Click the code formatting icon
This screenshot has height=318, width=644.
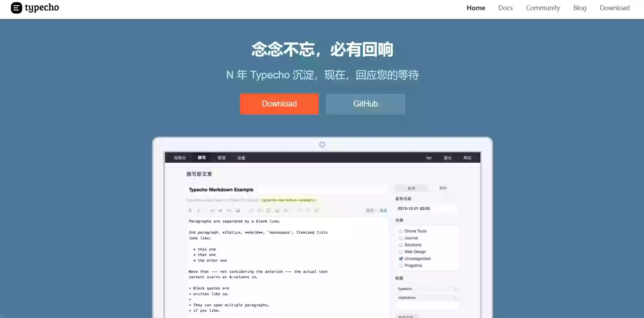pyautogui.click(x=229, y=210)
